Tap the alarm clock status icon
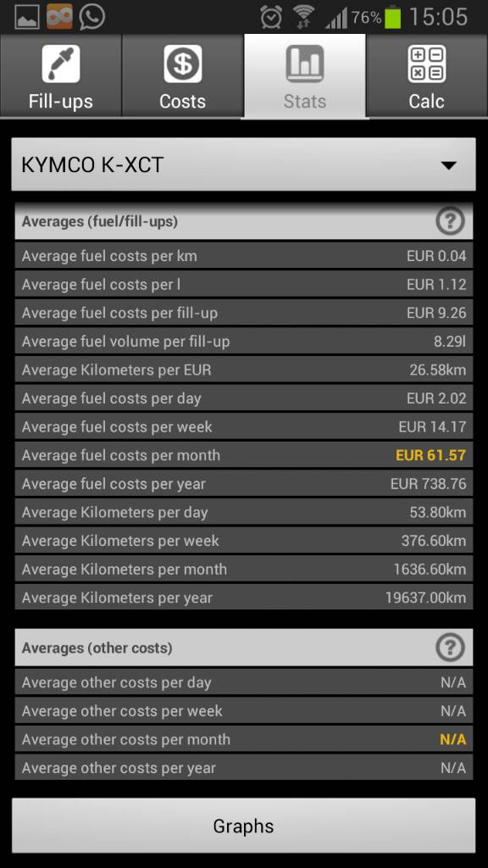 (x=271, y=18)
